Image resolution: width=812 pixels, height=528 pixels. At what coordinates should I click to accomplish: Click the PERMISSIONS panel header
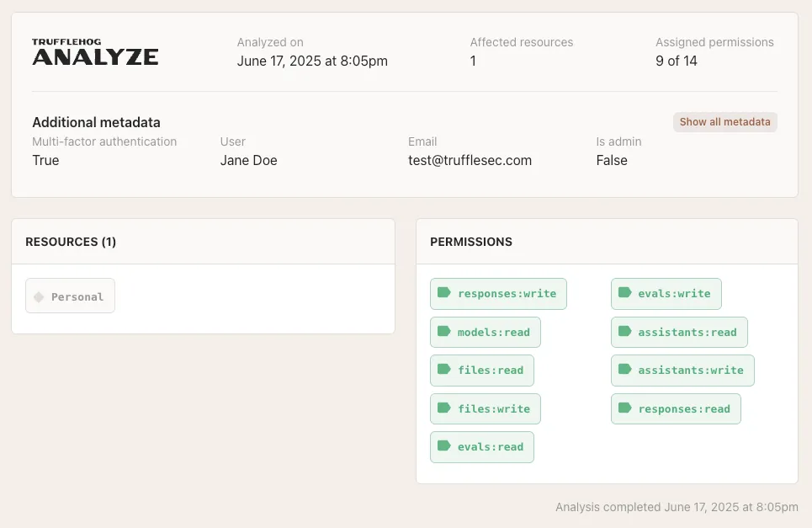coord(607,242)
